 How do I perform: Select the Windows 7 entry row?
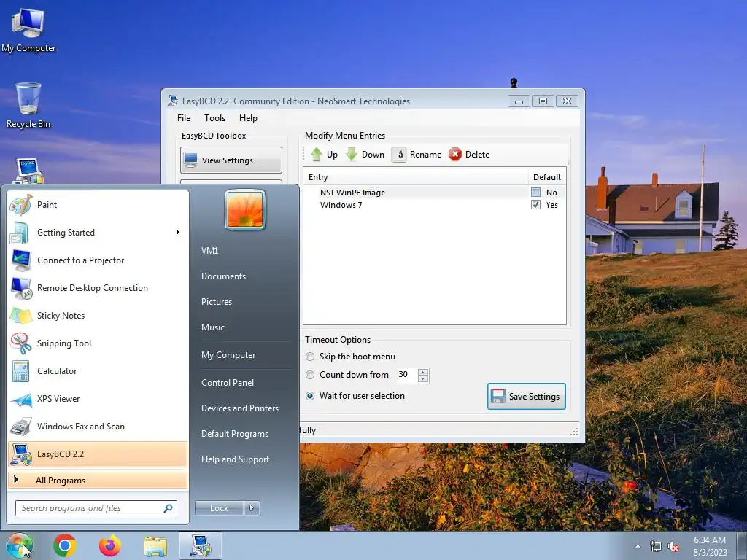(x=341, y=205)
